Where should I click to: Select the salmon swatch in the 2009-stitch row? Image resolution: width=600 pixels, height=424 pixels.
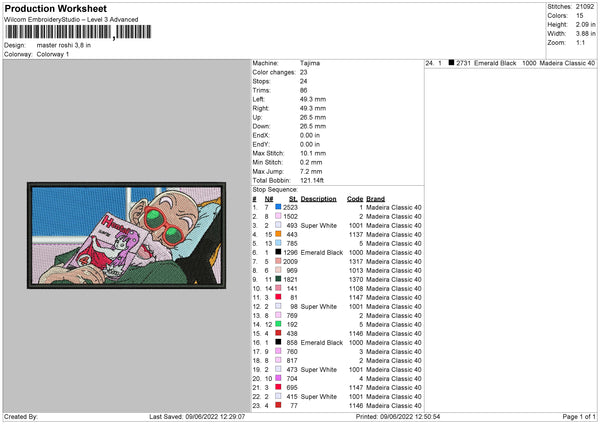coord(278,261)
